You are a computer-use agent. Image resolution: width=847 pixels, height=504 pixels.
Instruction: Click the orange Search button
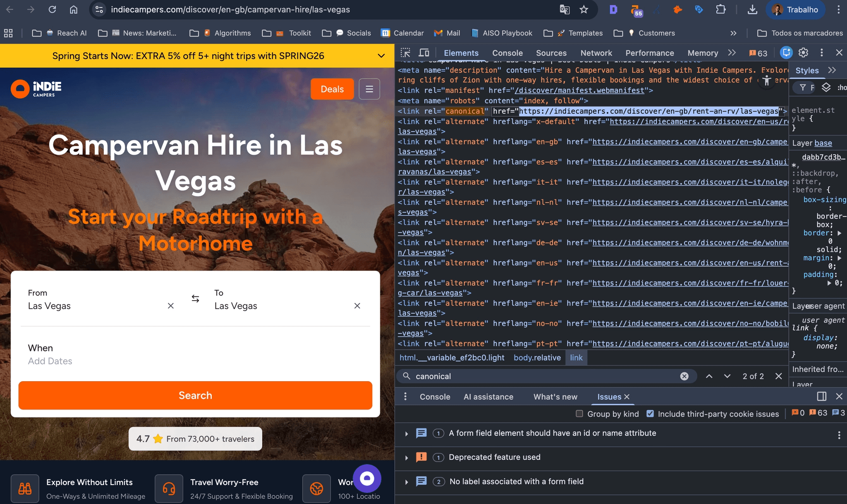[195, 395]
